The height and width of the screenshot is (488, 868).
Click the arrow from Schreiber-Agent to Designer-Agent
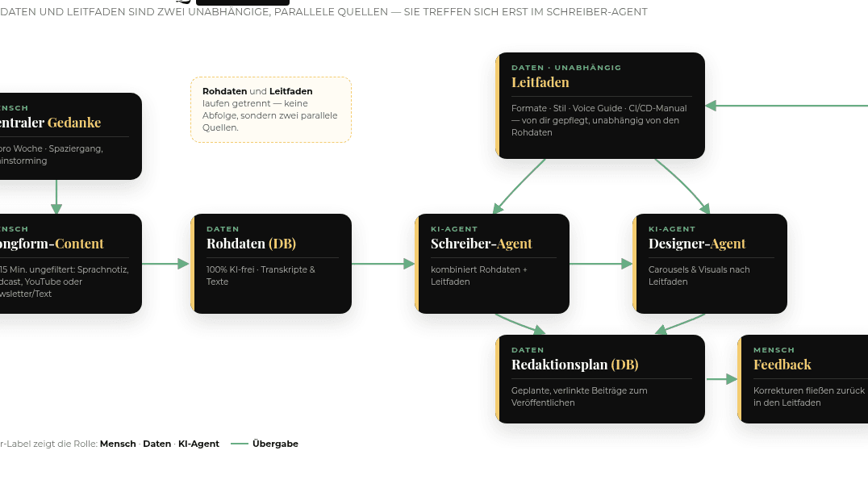click(x=601, y=264)
